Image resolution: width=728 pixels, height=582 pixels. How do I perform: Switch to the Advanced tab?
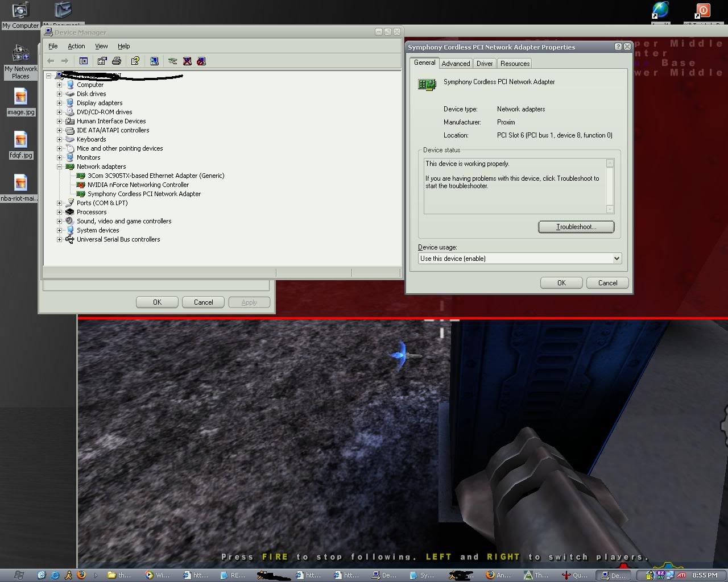pyautogui.click(x=456, y=64)
